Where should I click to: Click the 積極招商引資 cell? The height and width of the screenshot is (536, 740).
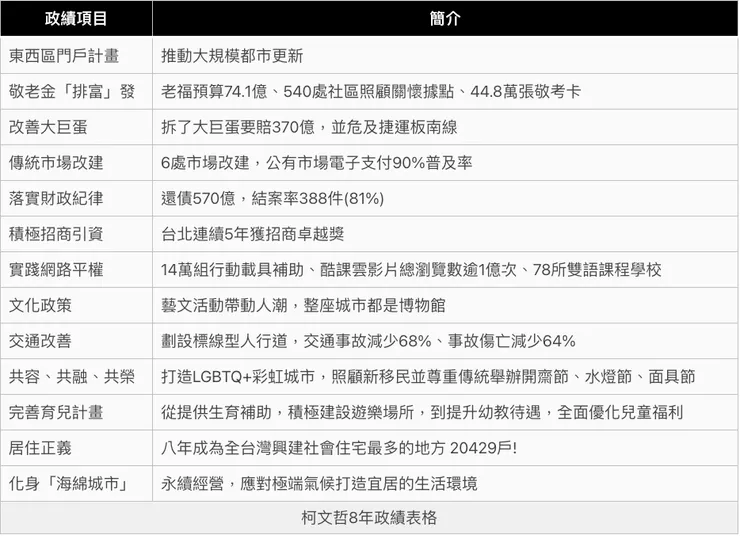click(76, 234)
